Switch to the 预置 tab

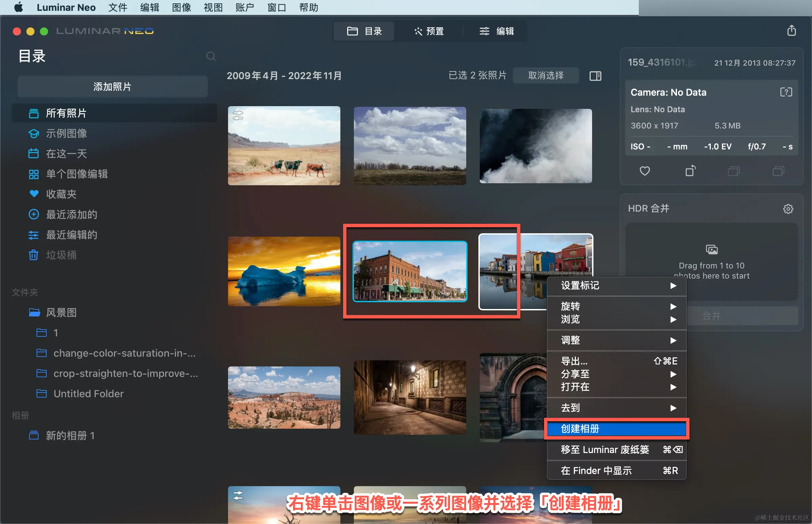pyautogui.click(x=429, y=31)
